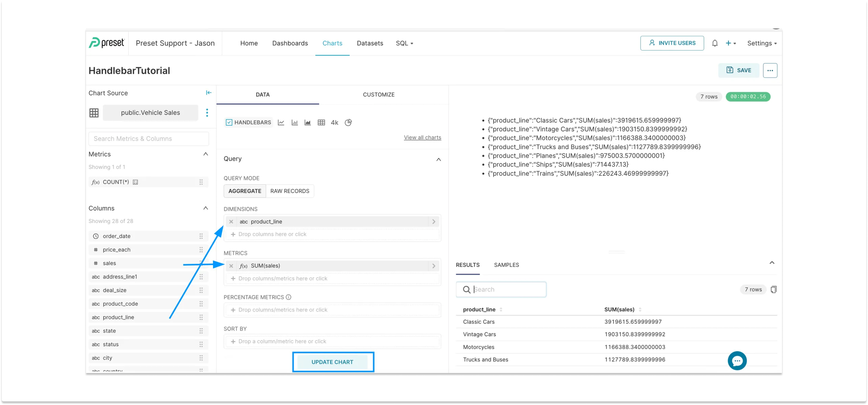Select the Big Number 4k chart icon
868x405 pixels.
point(334,122)
